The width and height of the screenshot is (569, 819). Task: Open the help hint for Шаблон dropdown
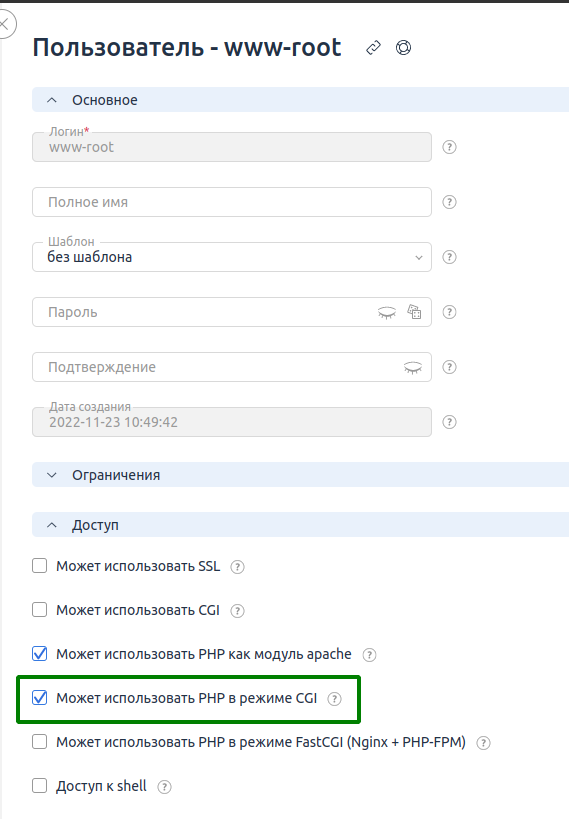coord(449,257)
